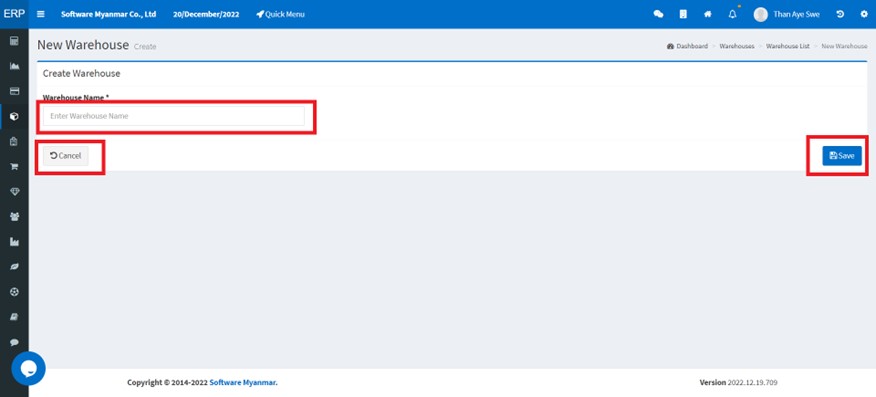
Task: Focus the Warehouse Name input field
Action: coord(174,116)
